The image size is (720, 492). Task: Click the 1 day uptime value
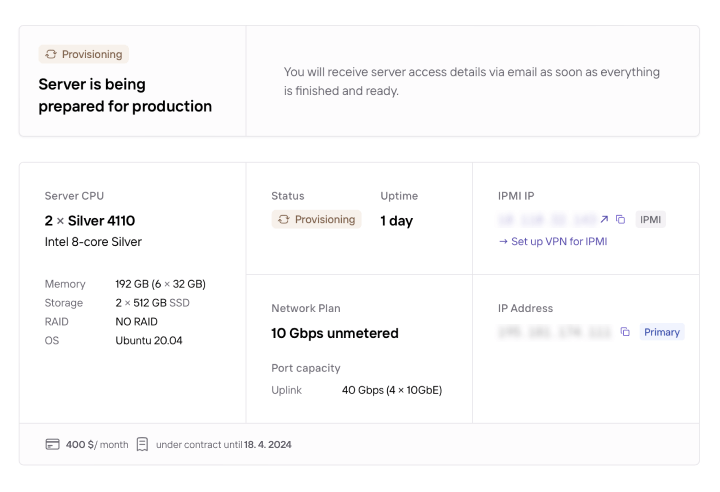click(396, 220)
